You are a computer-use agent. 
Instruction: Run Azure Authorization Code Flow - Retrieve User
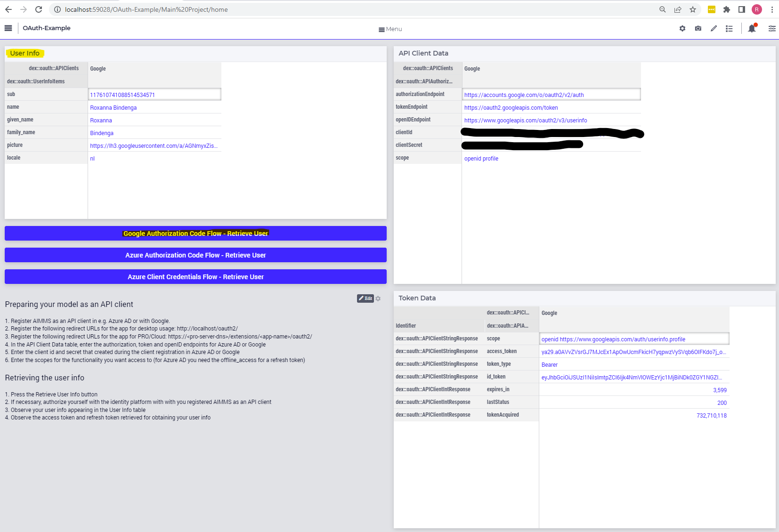195,255
